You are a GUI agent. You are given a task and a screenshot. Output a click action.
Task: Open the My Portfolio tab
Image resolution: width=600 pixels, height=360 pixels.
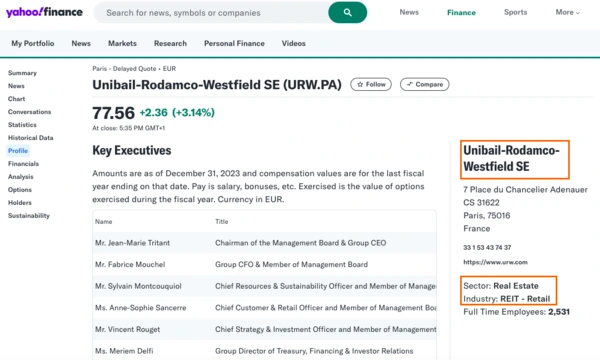(x=33, y=44)
